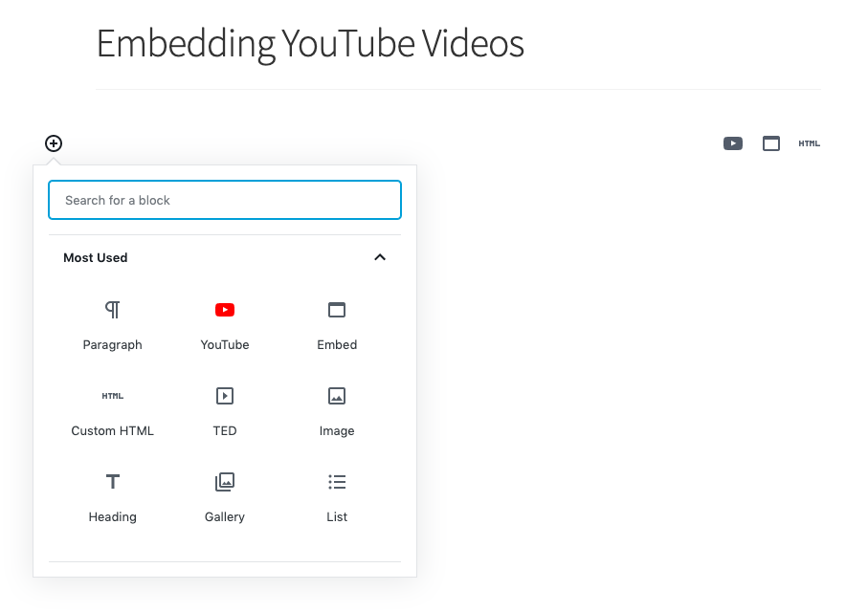Open the block inserter plus button
This screenshot has height=612, width=868.
[x=53, y=142]
